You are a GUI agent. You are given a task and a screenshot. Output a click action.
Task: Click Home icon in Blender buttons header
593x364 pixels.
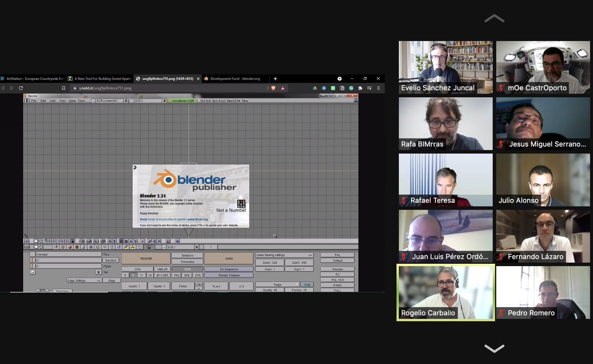pyautogui.click(x=41, y=247)
